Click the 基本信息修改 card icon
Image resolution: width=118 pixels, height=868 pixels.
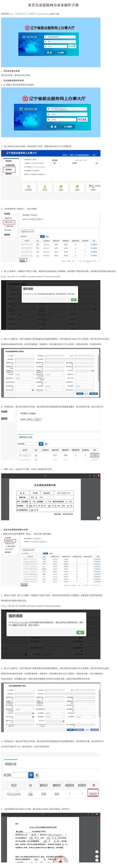(29, 187)
